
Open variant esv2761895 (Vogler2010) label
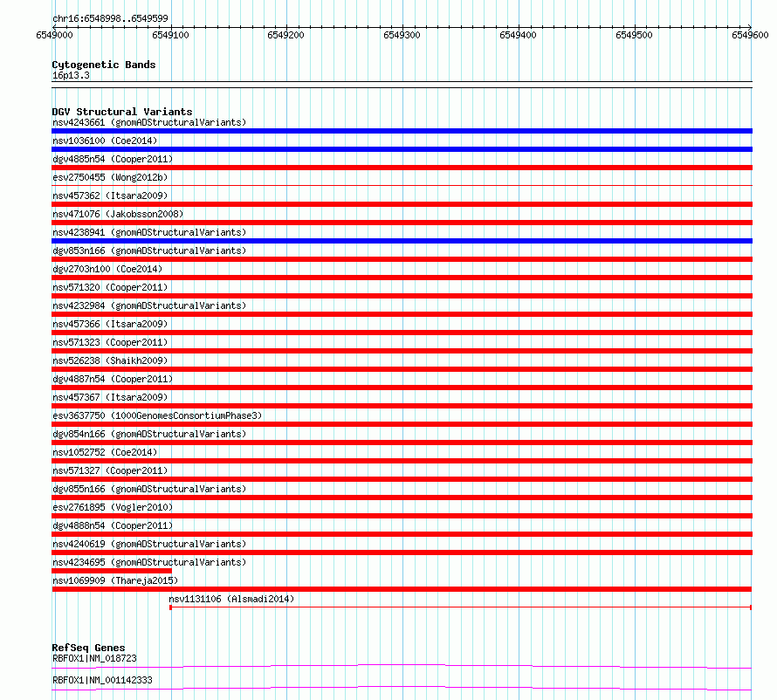(x=113, y=507)
